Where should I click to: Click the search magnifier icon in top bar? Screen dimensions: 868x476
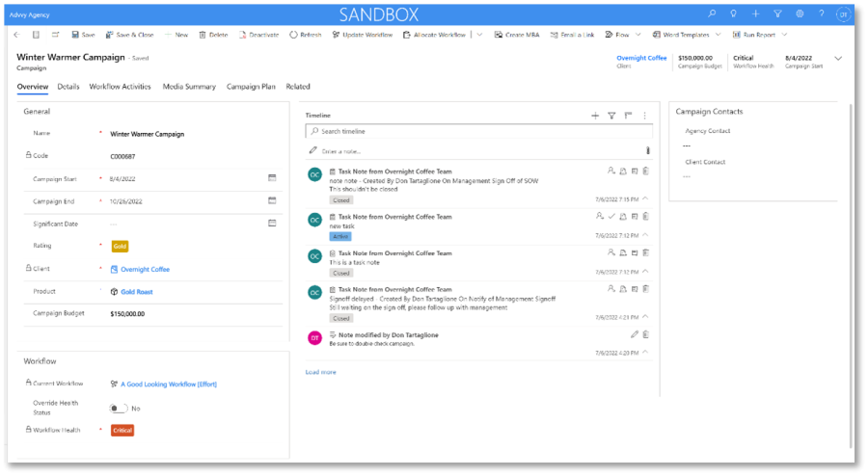click(x=712, y=14)
